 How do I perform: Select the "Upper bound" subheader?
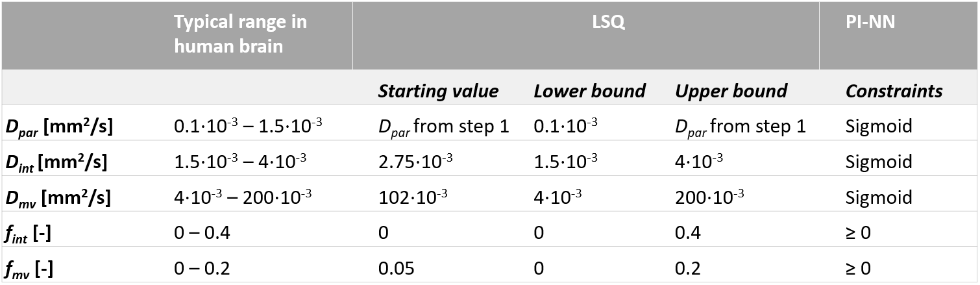coord(731,91)
